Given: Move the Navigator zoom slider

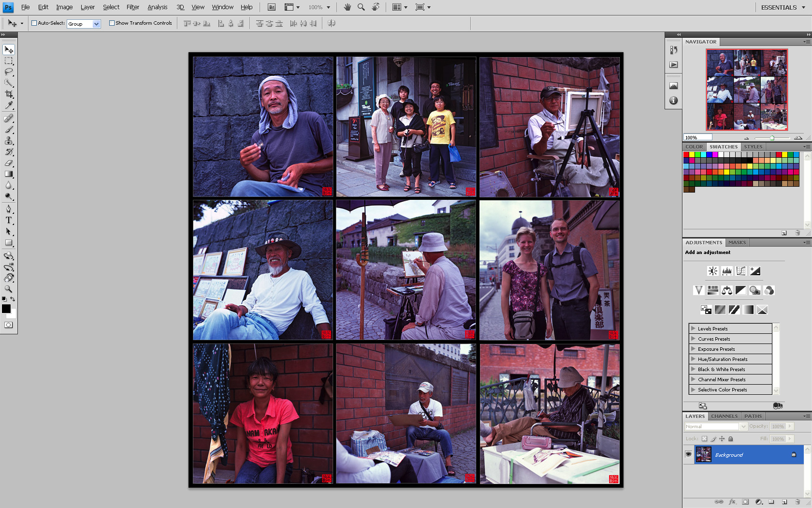Looking at the screenshot, I should 772,138.
